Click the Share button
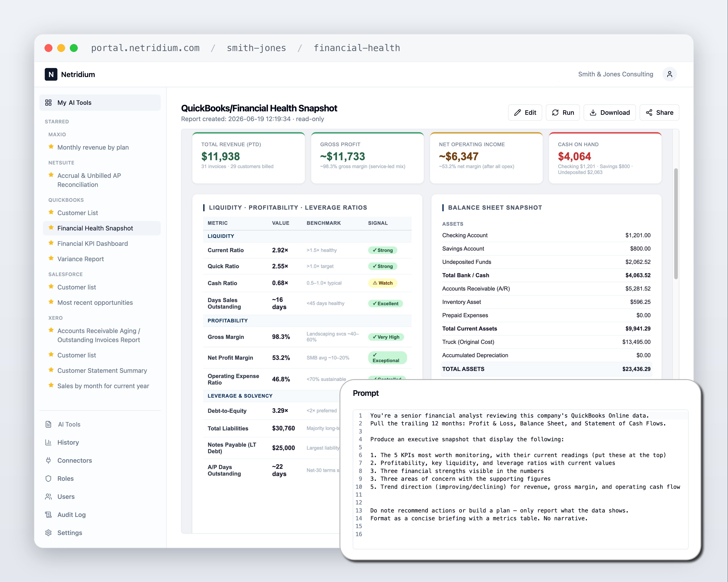This screenshot has width=728, height=582. tap(659, 113)
